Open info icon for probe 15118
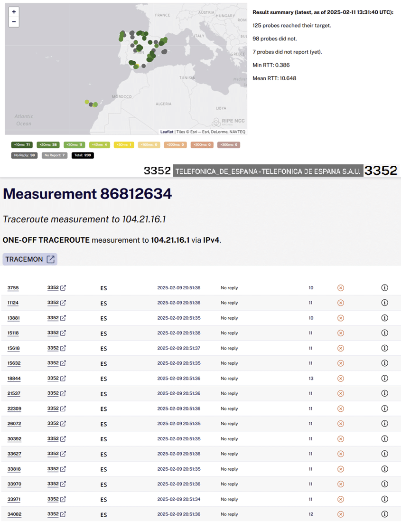This screenshot has height=532, width=401. click(x=384, y=333)
